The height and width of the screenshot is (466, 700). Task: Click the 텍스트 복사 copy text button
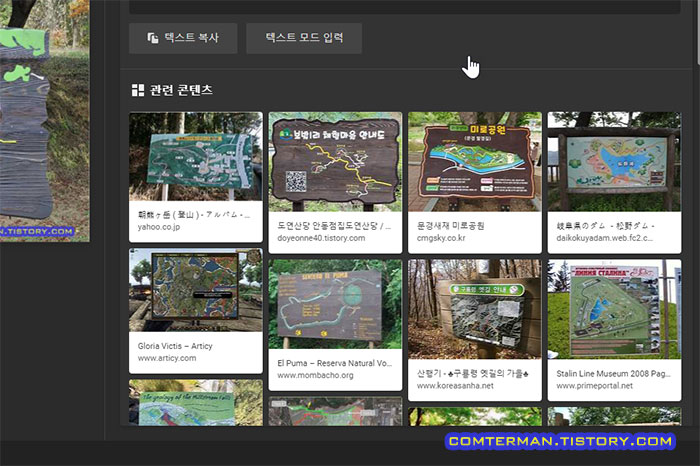[183, 38]
